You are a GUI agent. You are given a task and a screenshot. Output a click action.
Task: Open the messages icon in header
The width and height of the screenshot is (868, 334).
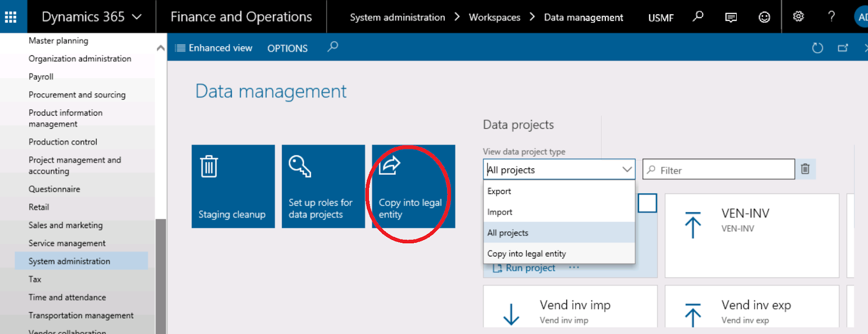coord(731,17)
